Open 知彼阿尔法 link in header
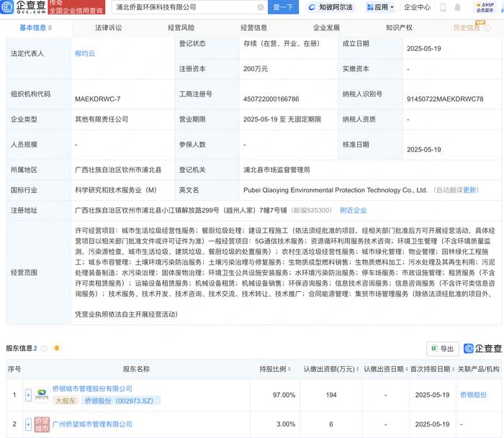 tap(330, 7)
